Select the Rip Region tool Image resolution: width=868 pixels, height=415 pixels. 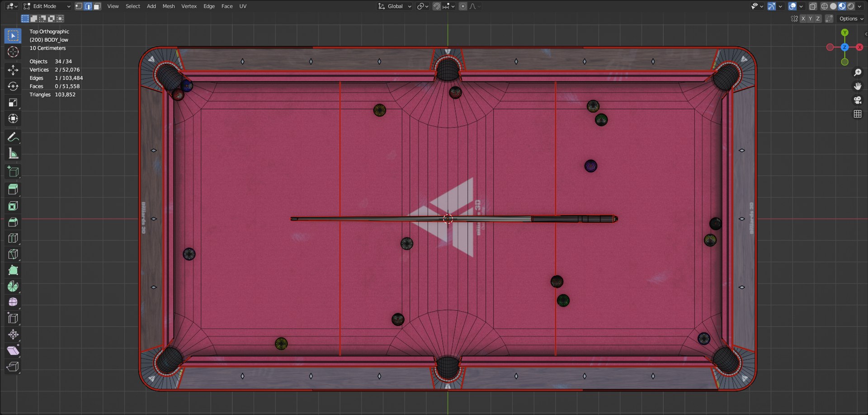pyautogui.click(x=13, y=367)
